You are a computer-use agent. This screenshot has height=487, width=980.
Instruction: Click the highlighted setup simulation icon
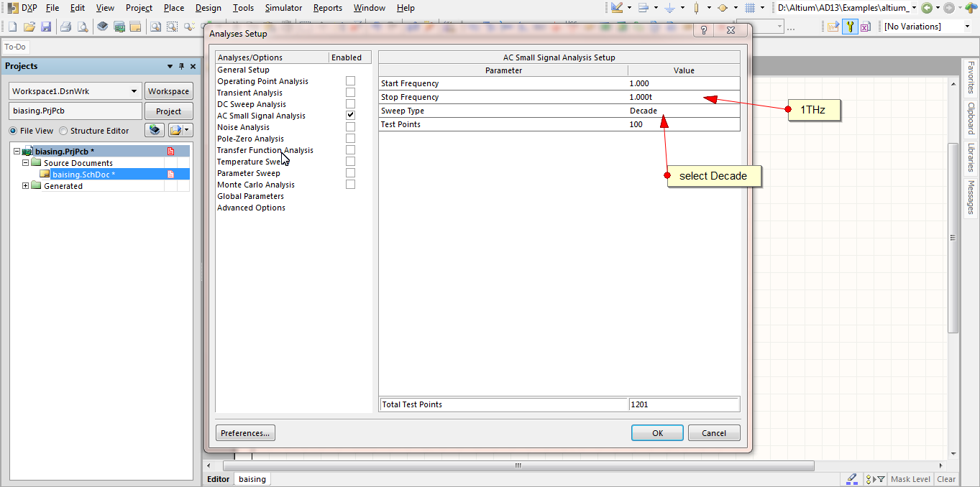pyautogui.click(x=850, y=27)
